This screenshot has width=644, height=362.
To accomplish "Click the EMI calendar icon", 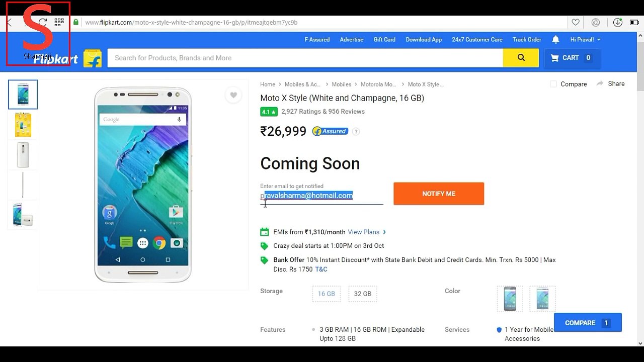I will pyautogui.click(x=264, y=232).
